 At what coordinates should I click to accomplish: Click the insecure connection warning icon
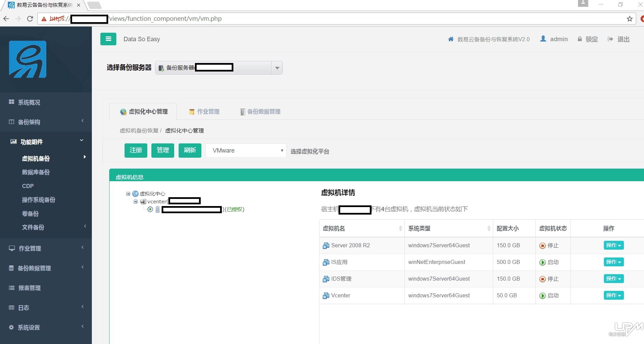[x=44, y=19]
